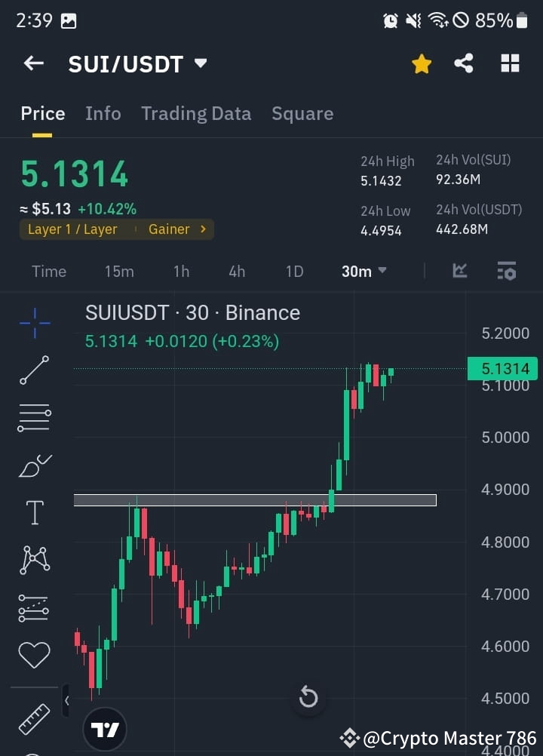Select the XABCD pattern tool
The height and width of the screenshot is (756, 543).
35,560
